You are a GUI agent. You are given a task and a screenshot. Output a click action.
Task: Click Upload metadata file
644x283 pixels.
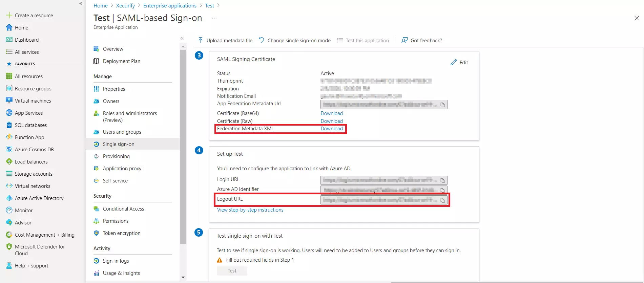tap(225, 41)
